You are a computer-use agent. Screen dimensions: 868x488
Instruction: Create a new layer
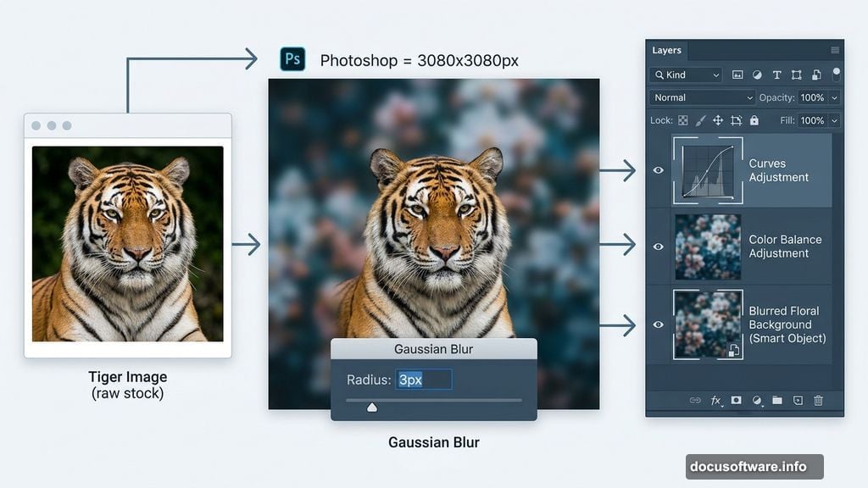tap(798, 400)
